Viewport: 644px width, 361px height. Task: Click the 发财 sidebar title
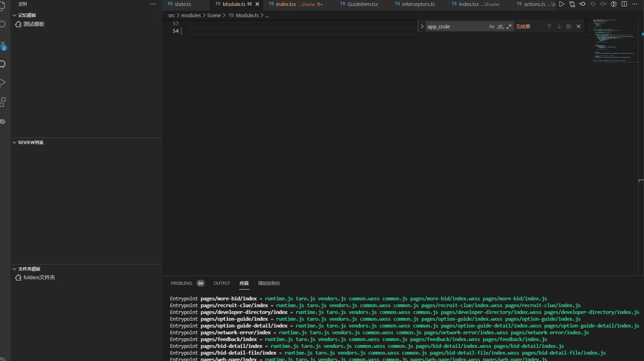point(23,4)
